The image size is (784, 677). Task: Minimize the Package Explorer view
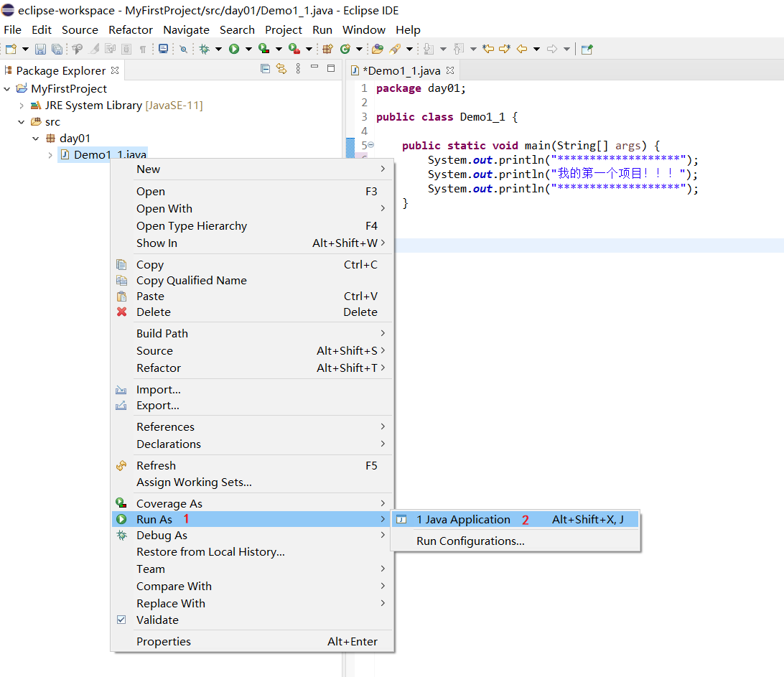pos(314,67)
